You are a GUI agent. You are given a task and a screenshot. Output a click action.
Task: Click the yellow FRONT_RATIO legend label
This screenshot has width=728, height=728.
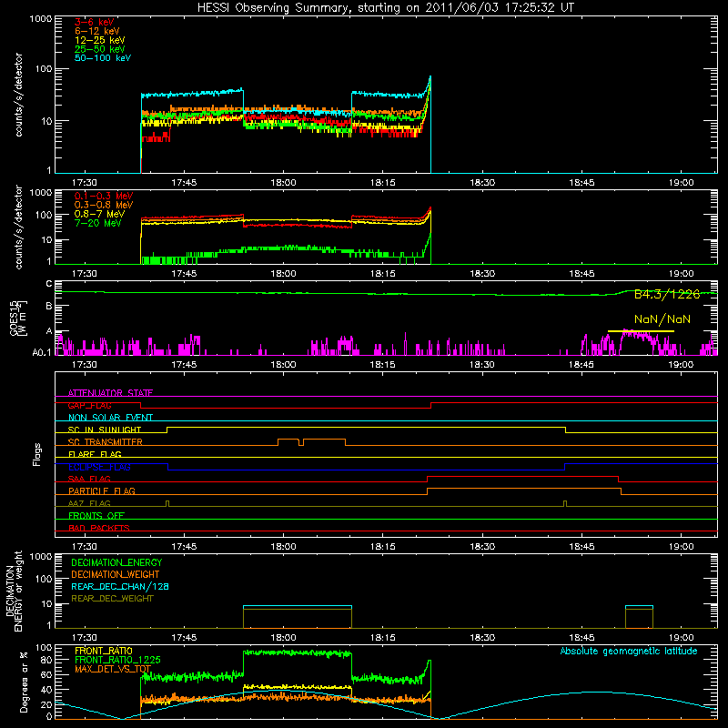pyautogui.click(x=104, y=652)
